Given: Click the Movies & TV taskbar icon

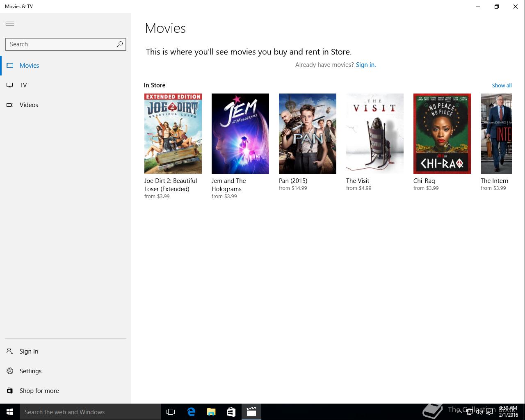Looking at the screenshot, I should pos(251,412).
